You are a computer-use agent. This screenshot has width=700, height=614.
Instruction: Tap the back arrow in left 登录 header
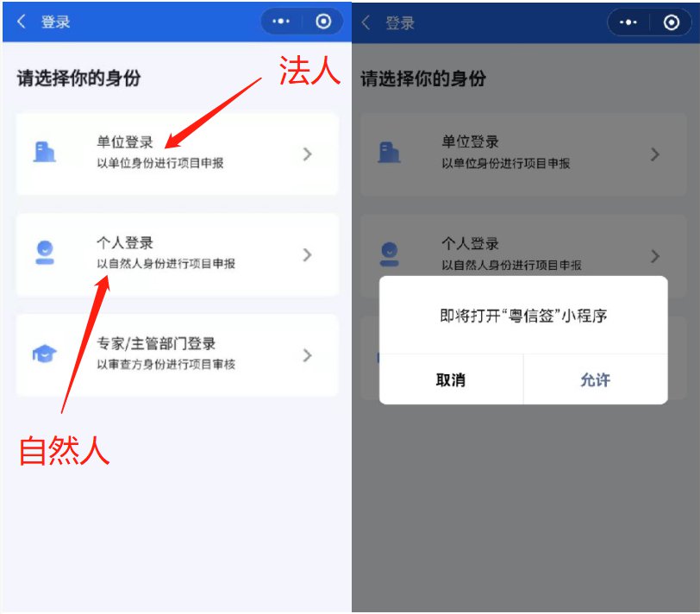tap(21, 21)
